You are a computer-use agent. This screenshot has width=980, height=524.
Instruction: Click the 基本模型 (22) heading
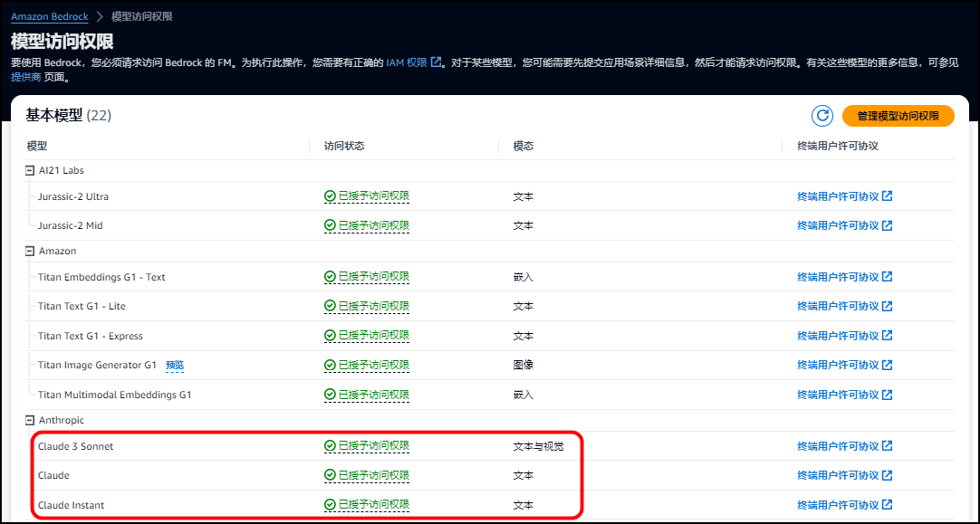(68, 115)
